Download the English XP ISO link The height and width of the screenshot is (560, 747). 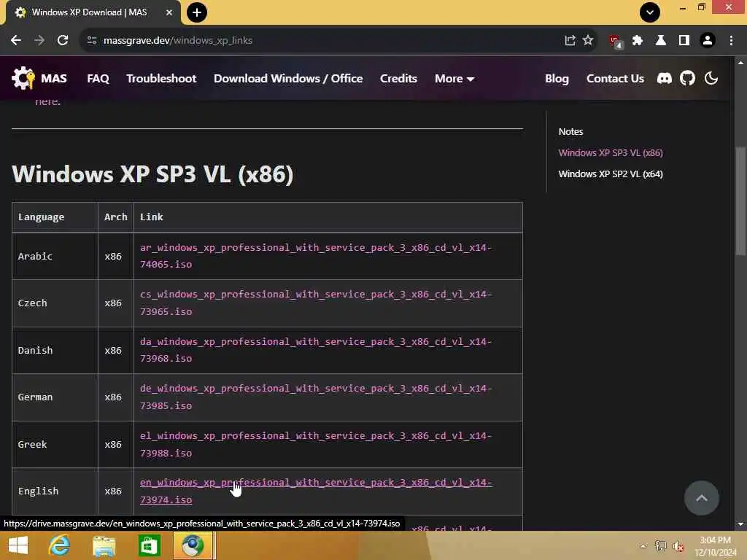[x=315, y=491]
